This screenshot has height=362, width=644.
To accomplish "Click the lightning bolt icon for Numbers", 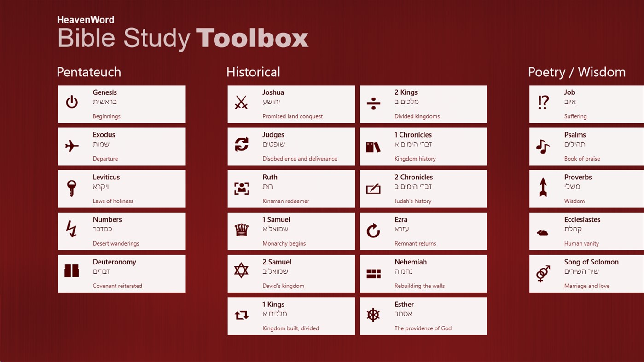I will pyautogui.click(x=72, y=229).
